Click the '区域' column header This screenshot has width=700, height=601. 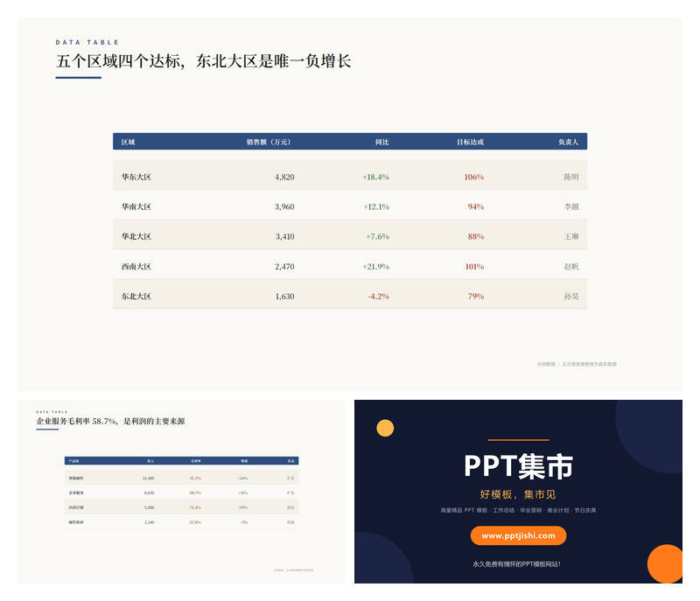tap(128, 142)
